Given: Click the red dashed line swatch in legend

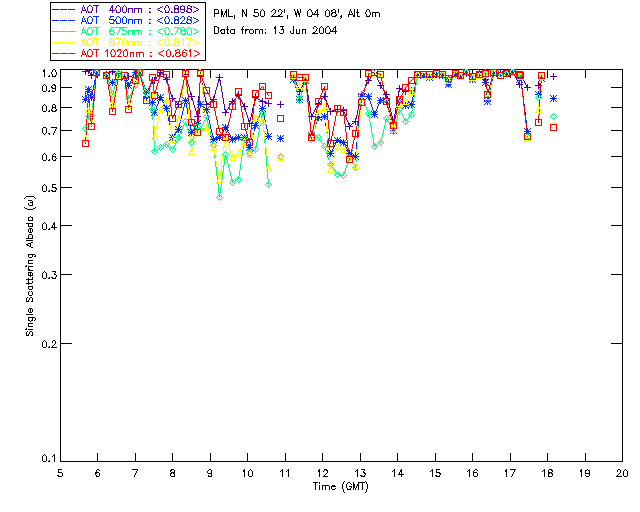Looking at the screenshot, I should coord(63,53).
